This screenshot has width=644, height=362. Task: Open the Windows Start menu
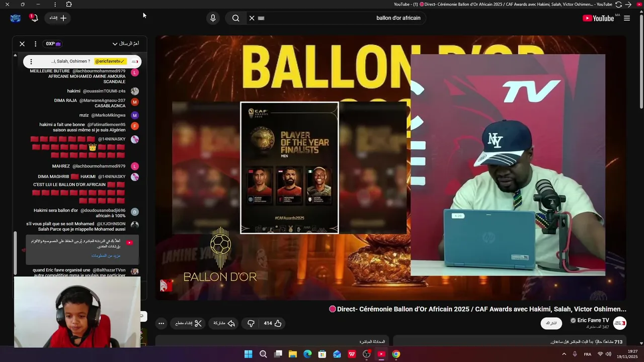(x=248, y=354)
